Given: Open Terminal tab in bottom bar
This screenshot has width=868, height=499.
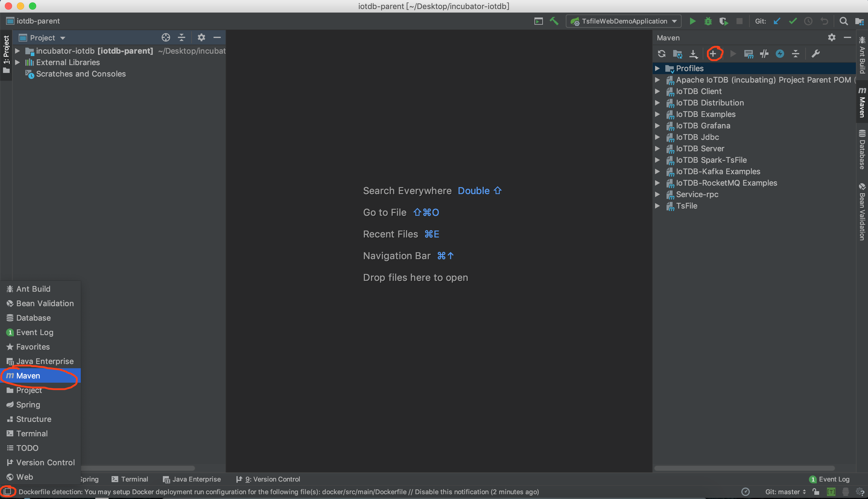Looking at the screenshot, I should point(130,479).
